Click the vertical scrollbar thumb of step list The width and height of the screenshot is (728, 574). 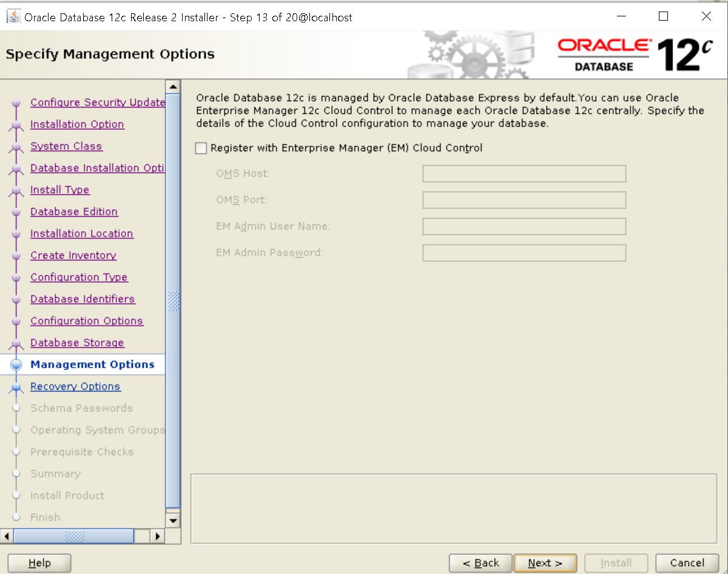[x=173, y=300]
